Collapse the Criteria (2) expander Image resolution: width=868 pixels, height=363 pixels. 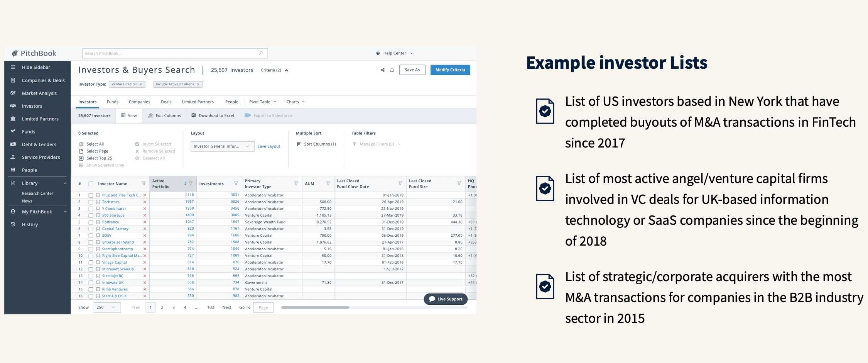click(x=287, y=70)
